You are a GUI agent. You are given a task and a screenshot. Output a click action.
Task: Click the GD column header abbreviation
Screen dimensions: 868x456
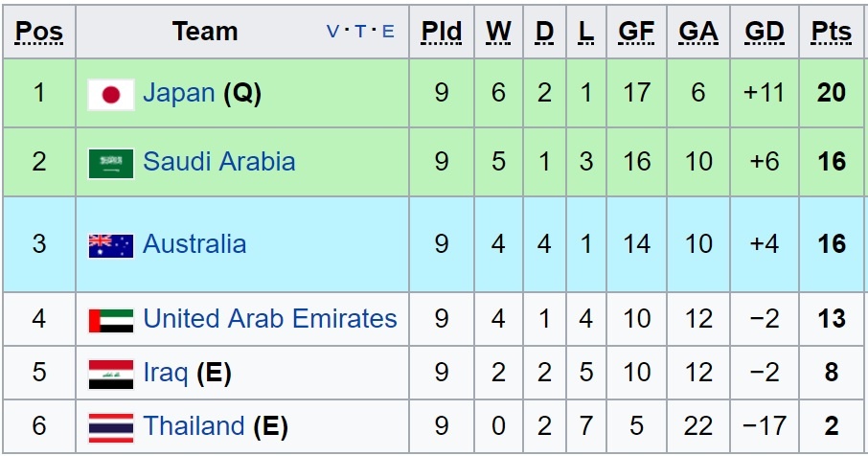[x=765, y=32]
